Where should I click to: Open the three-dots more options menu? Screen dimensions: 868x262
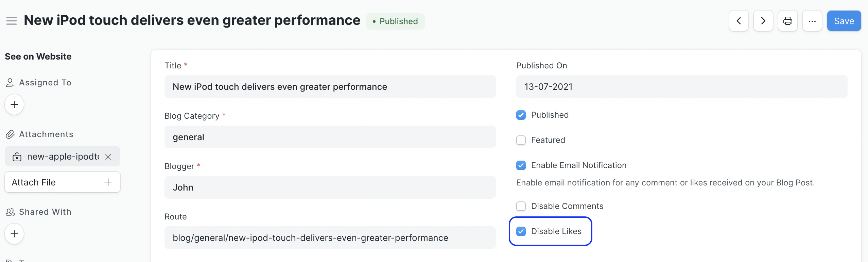click(812, 21)
